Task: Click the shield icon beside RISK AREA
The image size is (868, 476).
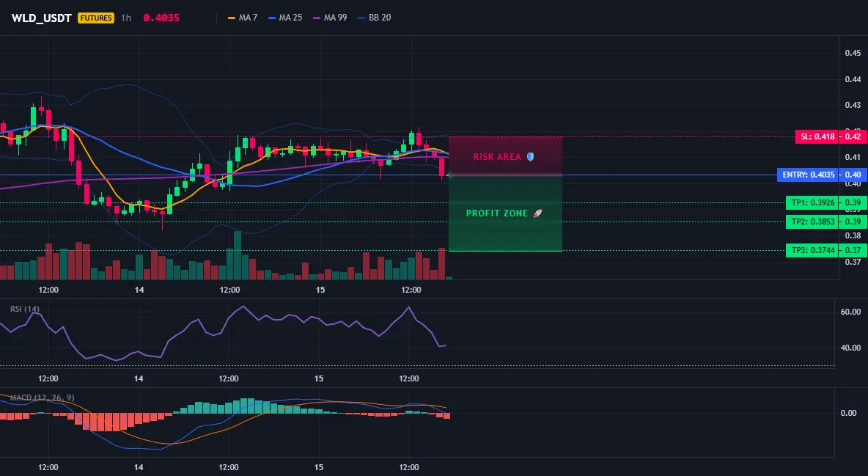Action: tap(530, 157)
